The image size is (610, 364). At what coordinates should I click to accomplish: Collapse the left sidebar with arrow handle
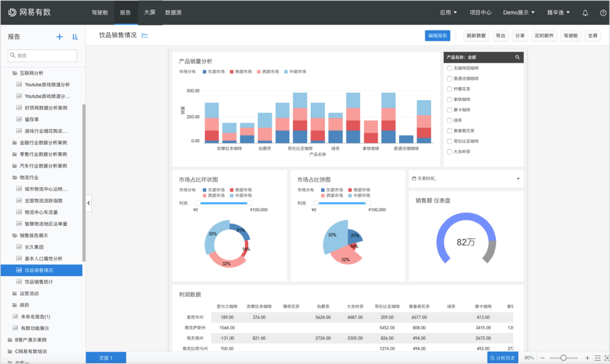(89, 204)
